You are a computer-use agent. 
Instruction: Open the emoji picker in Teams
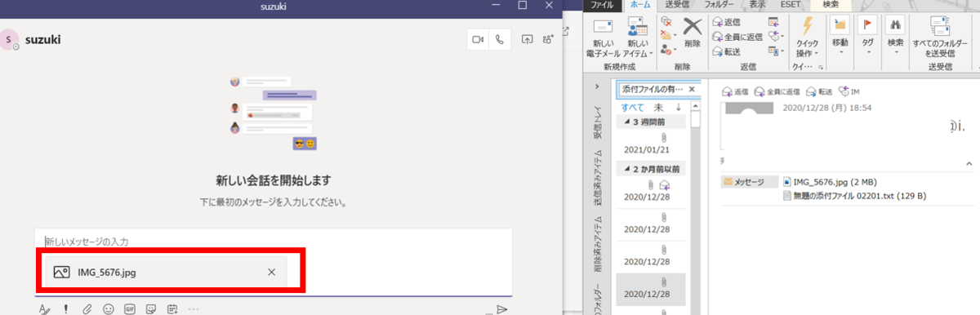point(108,309)
